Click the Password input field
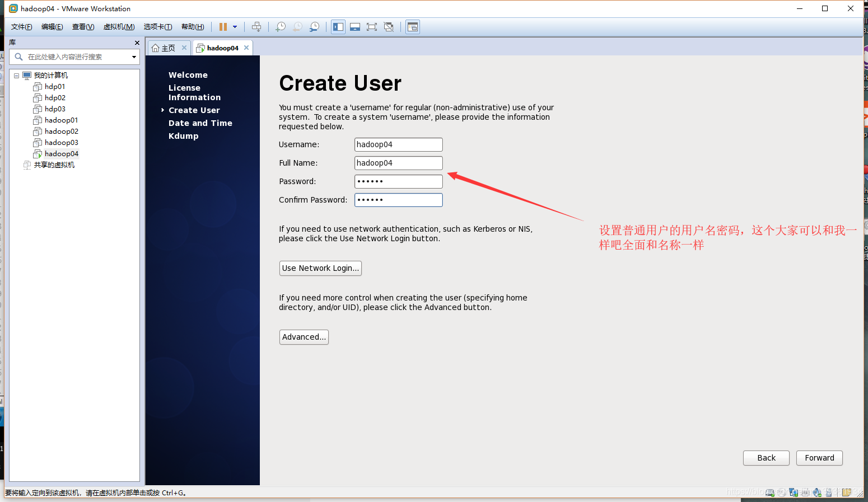This screenshot has width=868, height=502. pos(399,181)
